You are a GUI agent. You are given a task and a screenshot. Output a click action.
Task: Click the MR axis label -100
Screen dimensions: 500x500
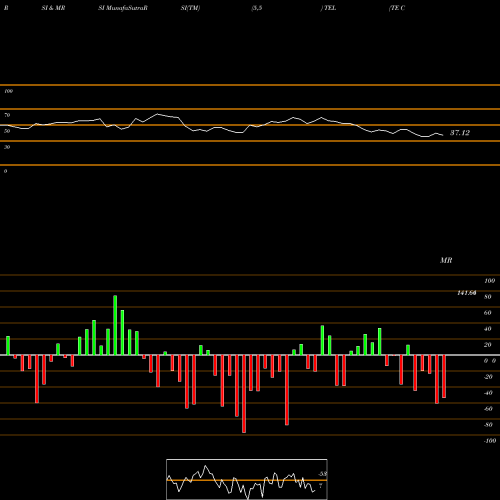(x=490, y=441)
